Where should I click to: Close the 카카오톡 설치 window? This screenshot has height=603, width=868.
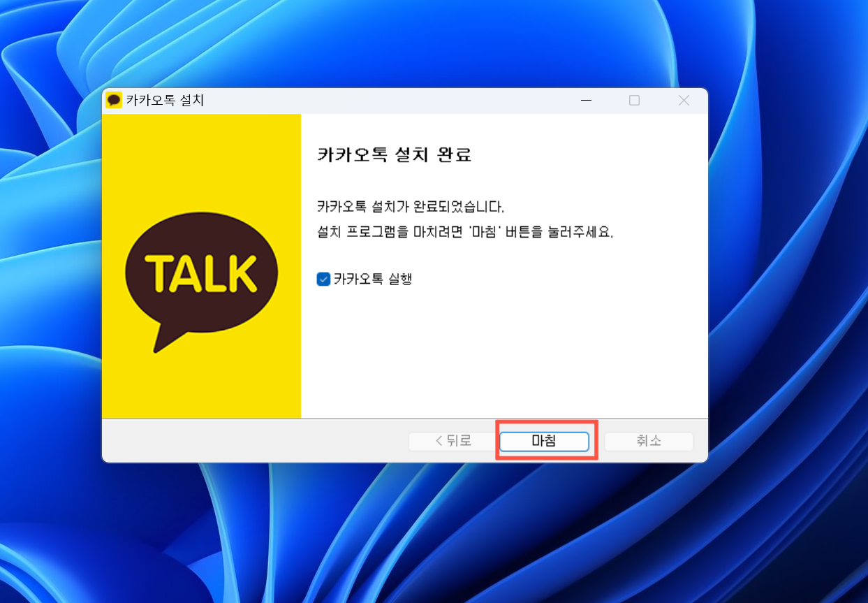click(684, 101)
